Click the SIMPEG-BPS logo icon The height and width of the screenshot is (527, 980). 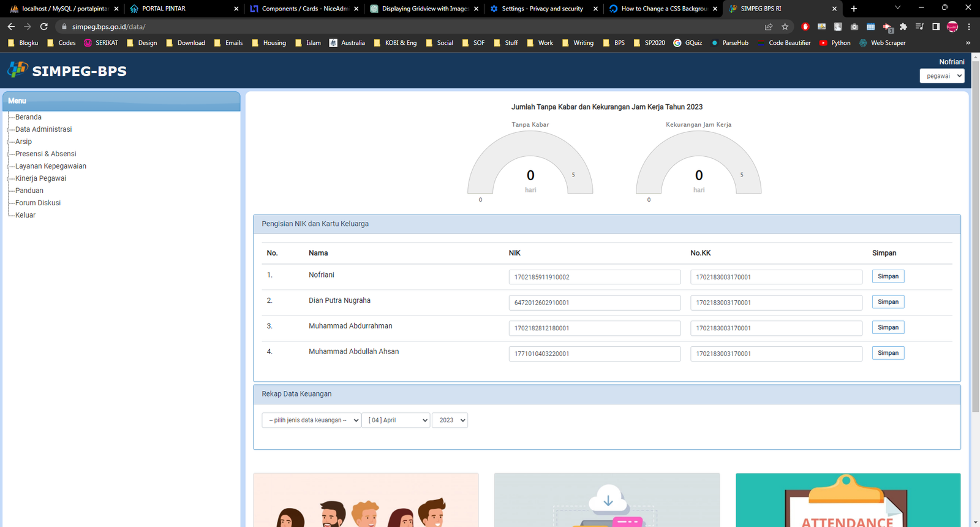[18, 70]
